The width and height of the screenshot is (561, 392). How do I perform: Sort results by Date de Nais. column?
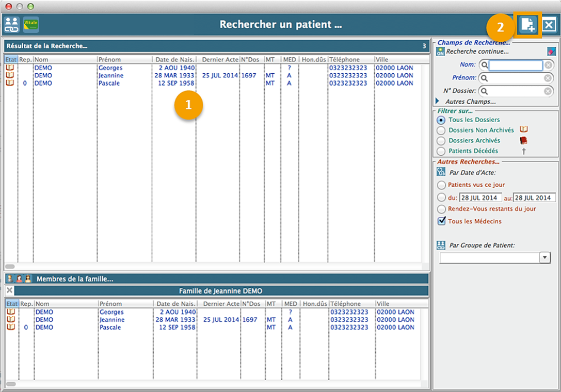pyautogui.click(x=175, y=60)
